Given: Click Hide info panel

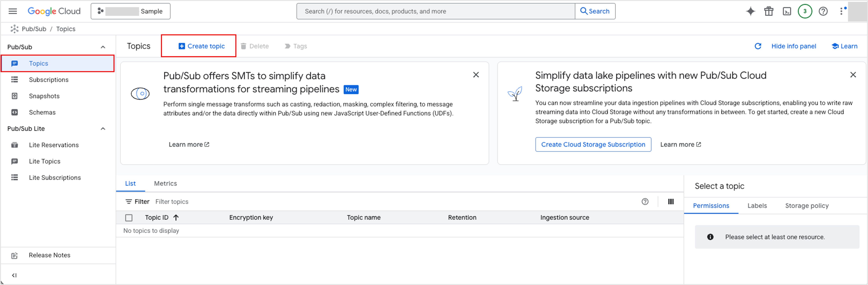Looking at the screenshot, I should pos(794,46).
